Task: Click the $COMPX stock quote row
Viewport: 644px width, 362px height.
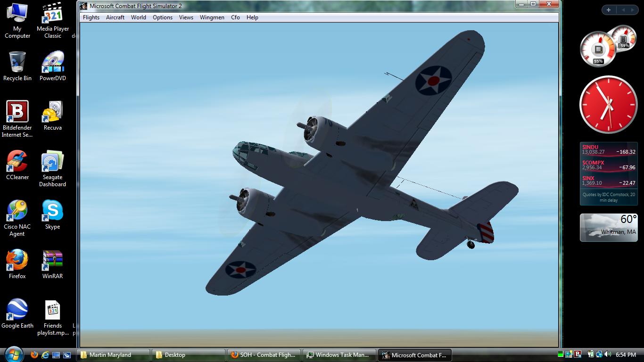Action: point(609,165)
